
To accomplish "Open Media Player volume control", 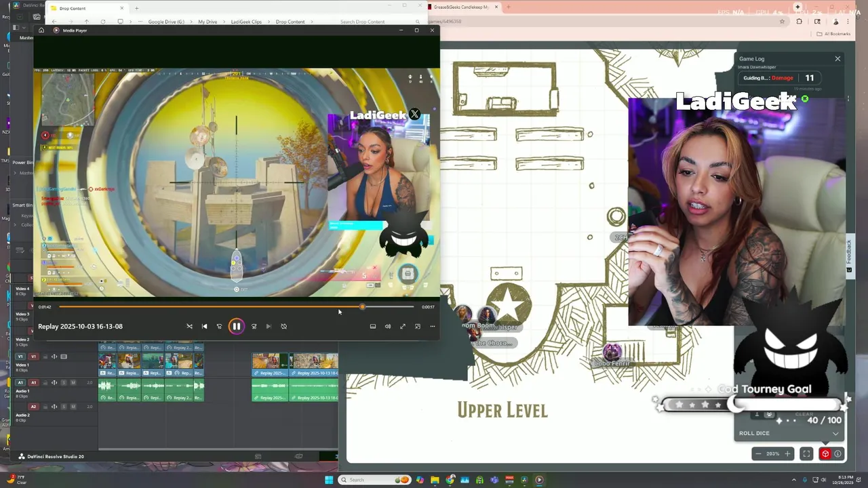I will [x=387, y=326].
